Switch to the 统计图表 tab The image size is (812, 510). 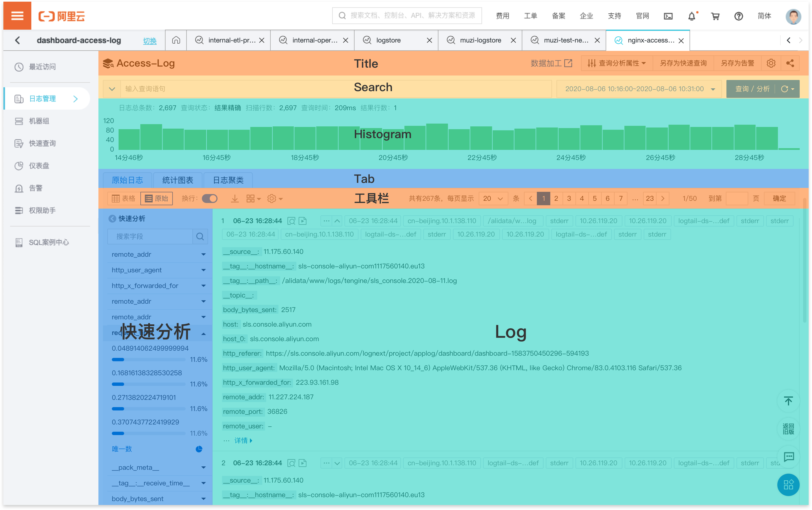[x=178, y=180]
